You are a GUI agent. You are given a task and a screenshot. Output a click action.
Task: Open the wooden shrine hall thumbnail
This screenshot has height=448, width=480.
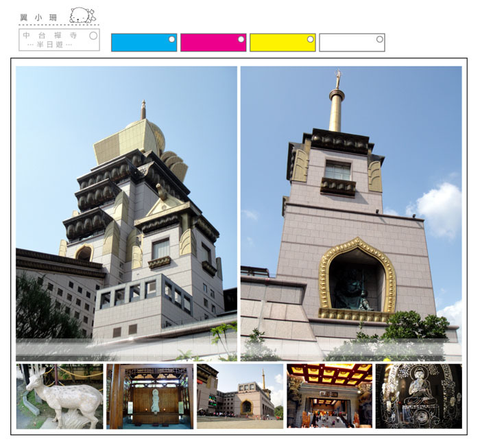point(149,397)
